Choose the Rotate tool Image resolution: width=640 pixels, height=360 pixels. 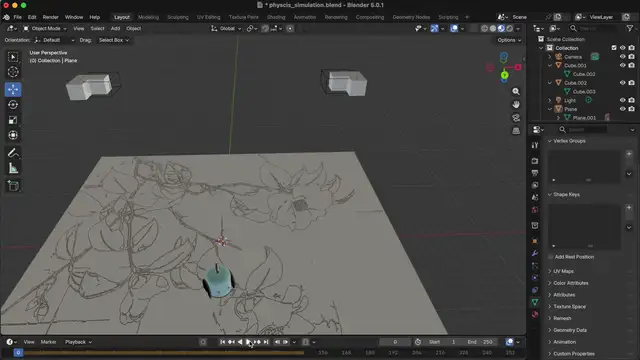coord(13,105)
